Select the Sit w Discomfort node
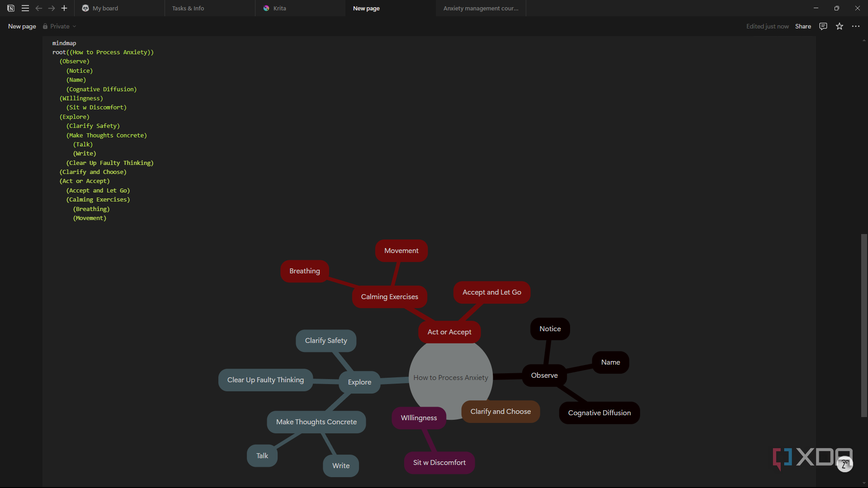Viewport: 868px width, 488px height. (439, 463)
